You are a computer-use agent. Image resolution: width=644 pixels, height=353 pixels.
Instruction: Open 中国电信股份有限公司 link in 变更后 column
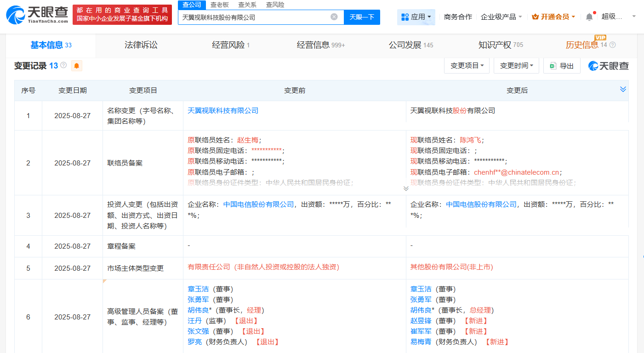tap(481, 205)
